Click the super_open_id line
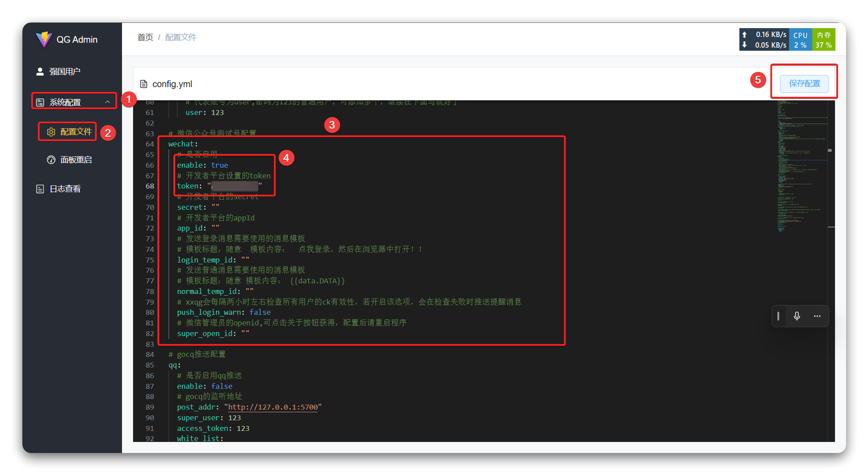868x475 pixels. click(213, 333)
